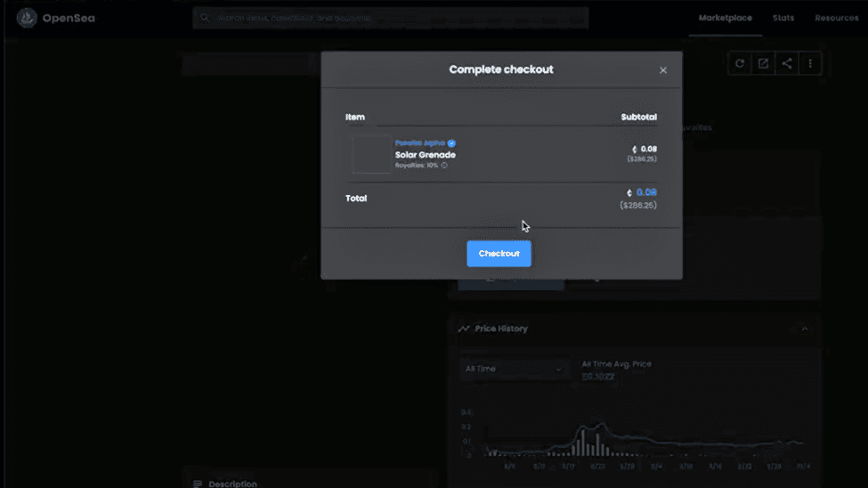Click the share icon
Screen dimensions: 868x488
[x=787, y=64]
